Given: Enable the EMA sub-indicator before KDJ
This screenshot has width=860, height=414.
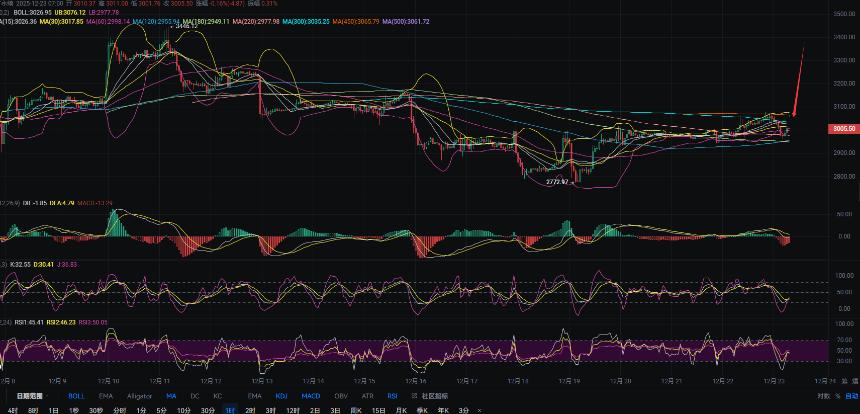Looking at the screenshot, I should (254, 396).
